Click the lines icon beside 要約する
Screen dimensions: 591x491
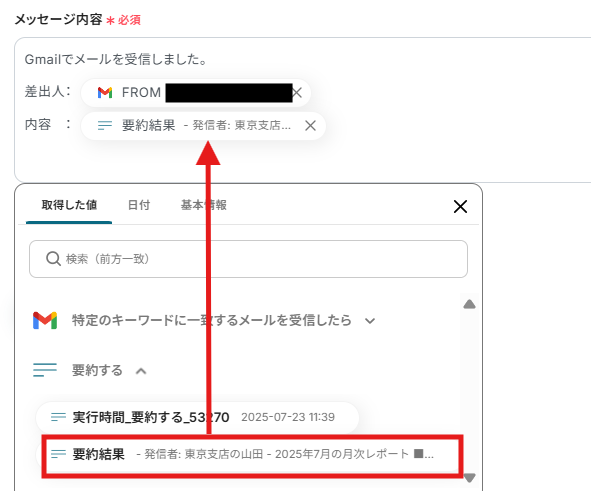45,370
